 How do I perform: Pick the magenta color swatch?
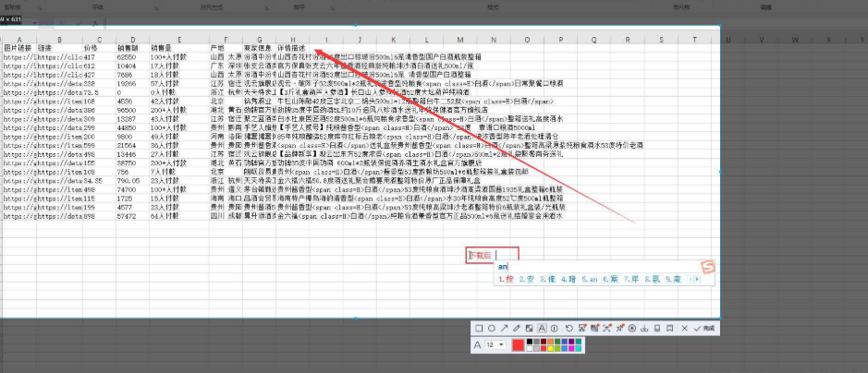(571, 349)
